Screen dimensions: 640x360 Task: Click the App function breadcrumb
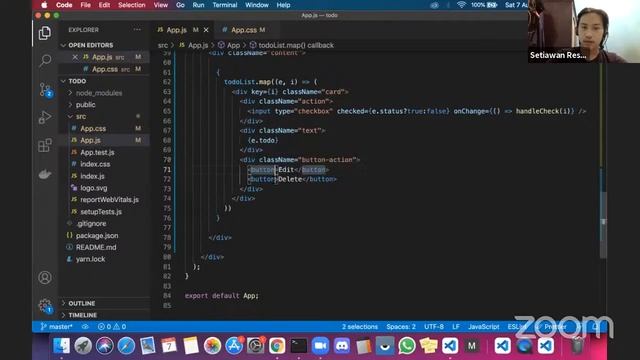[x=229, y=45]
